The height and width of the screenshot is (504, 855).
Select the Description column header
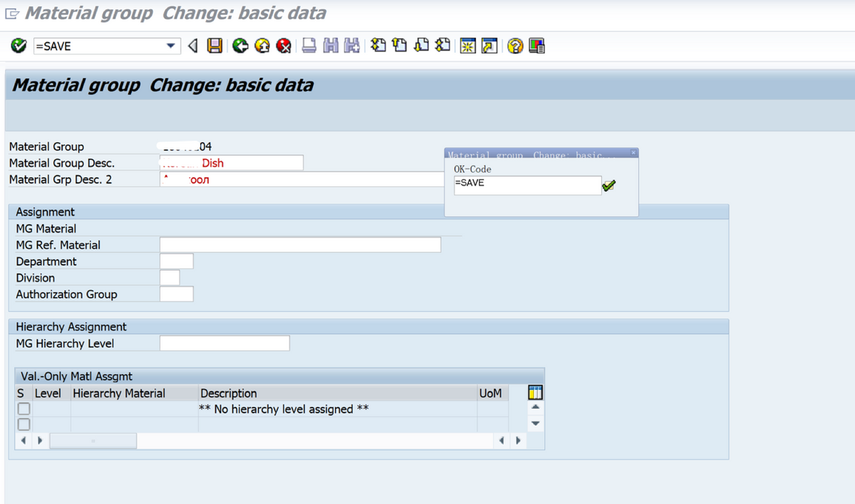tap(228, 393)
